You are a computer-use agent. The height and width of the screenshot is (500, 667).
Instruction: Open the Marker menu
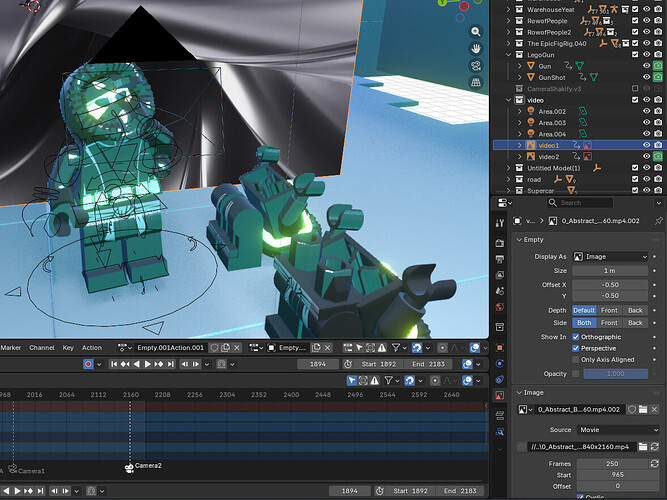(11, 348)
